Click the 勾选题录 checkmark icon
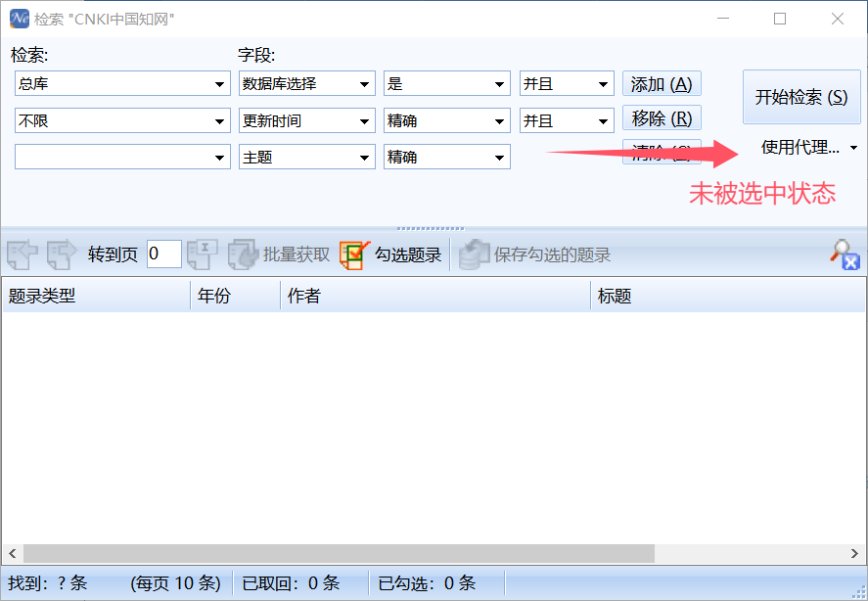Screen dimensions: 868x601 pos(355,254)
